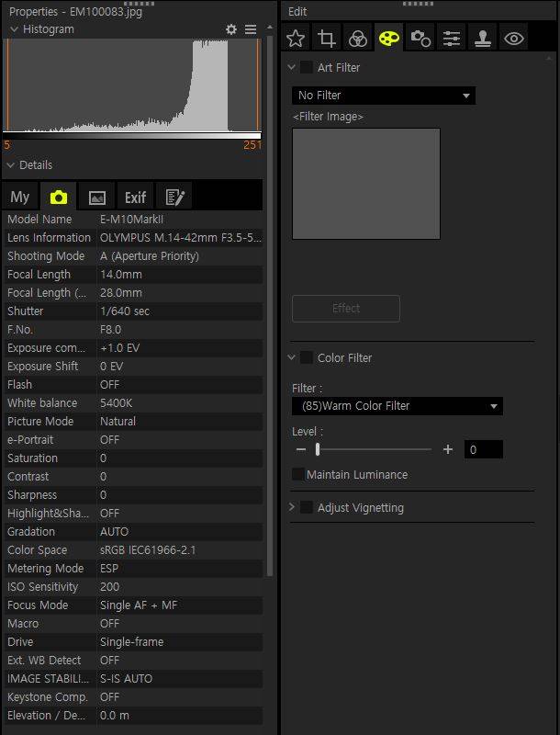Select the stamp tool tab
The height and width of the screenshot is (735, 560).
point(483,39)
